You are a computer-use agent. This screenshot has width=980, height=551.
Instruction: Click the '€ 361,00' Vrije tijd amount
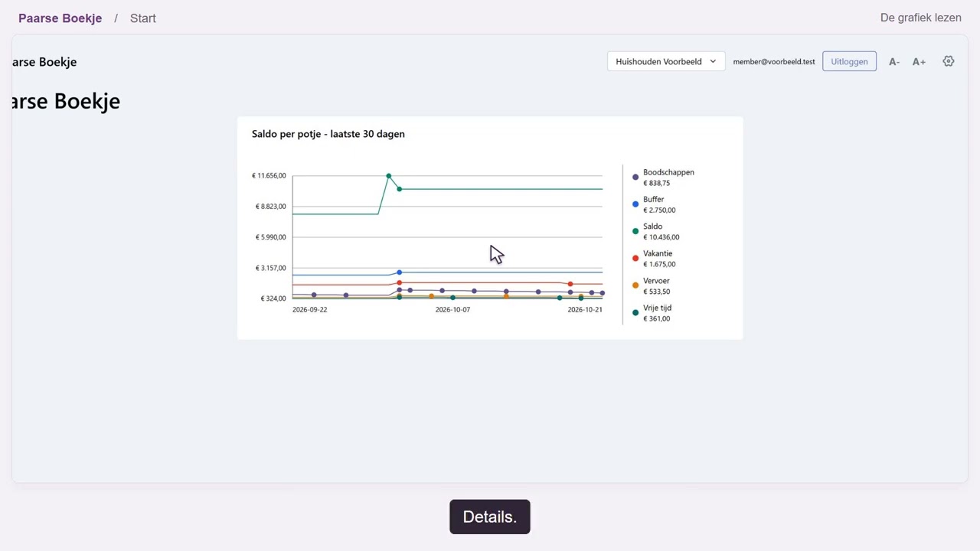pos(657,318)
